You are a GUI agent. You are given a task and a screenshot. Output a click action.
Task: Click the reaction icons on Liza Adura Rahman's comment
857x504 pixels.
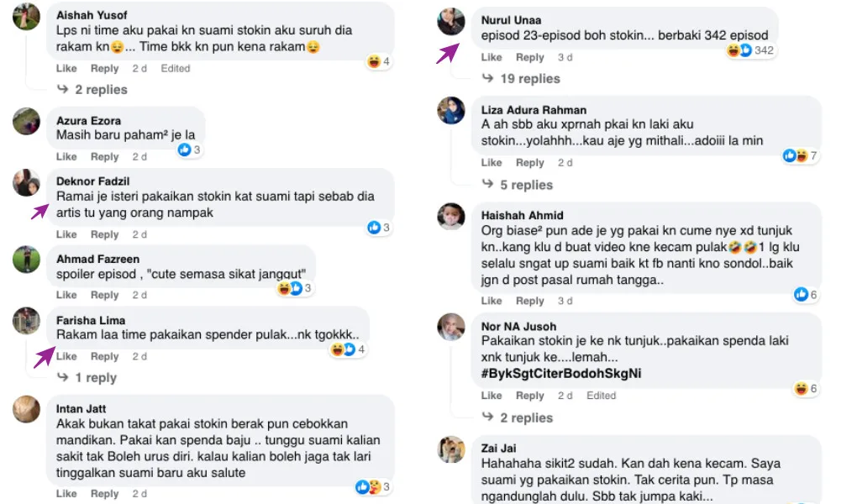pos(795,155)
